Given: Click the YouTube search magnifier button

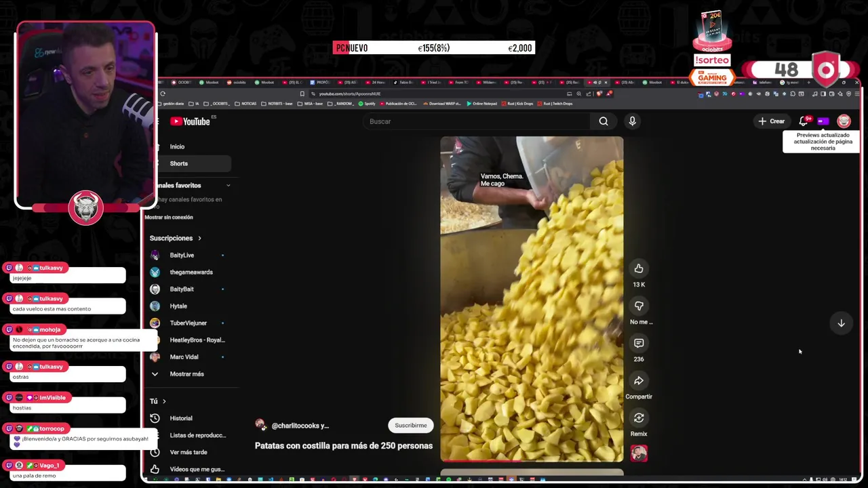Looking at the screenshot, I should click(604, 121).
